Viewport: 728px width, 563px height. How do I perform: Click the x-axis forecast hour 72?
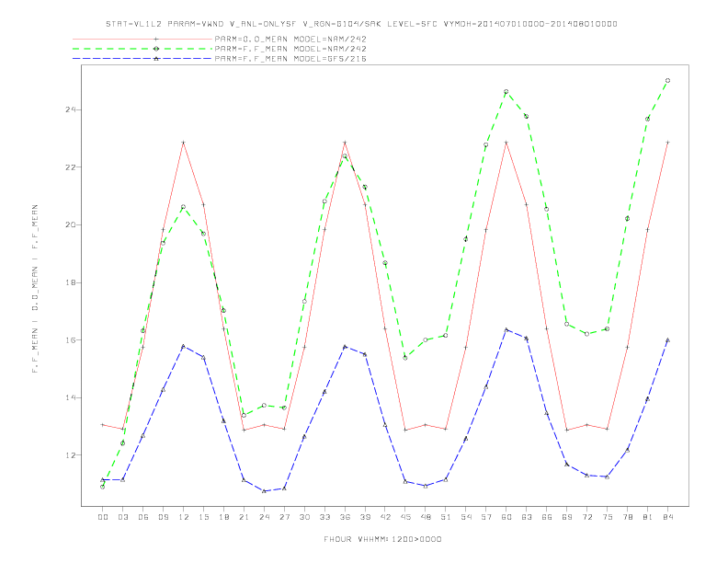[x=587, y=517]
